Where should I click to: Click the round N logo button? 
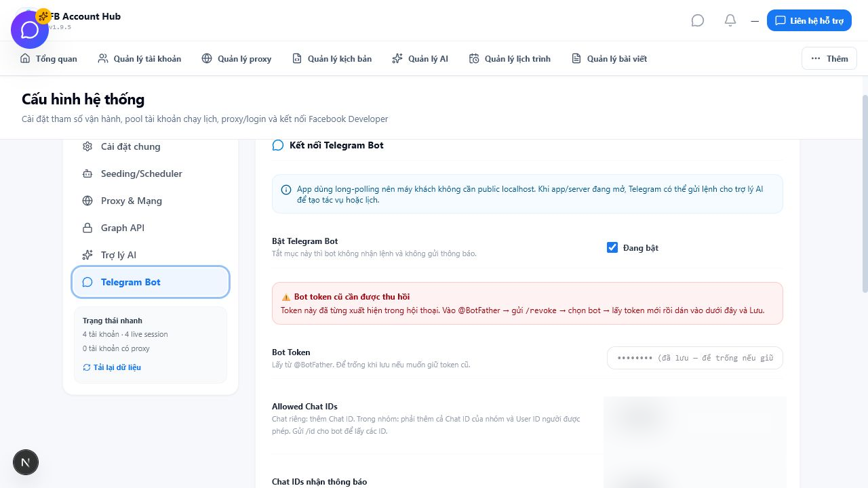[26, 462]
